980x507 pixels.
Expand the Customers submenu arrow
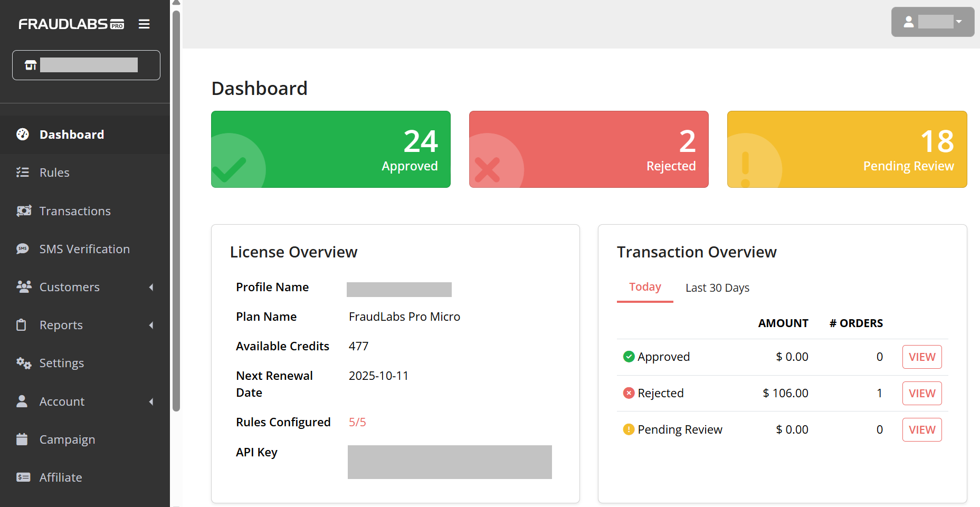click(151, 287)
